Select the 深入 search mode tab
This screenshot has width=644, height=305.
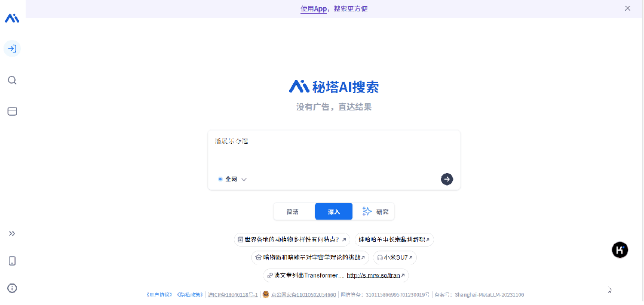[x=333, y=212]
